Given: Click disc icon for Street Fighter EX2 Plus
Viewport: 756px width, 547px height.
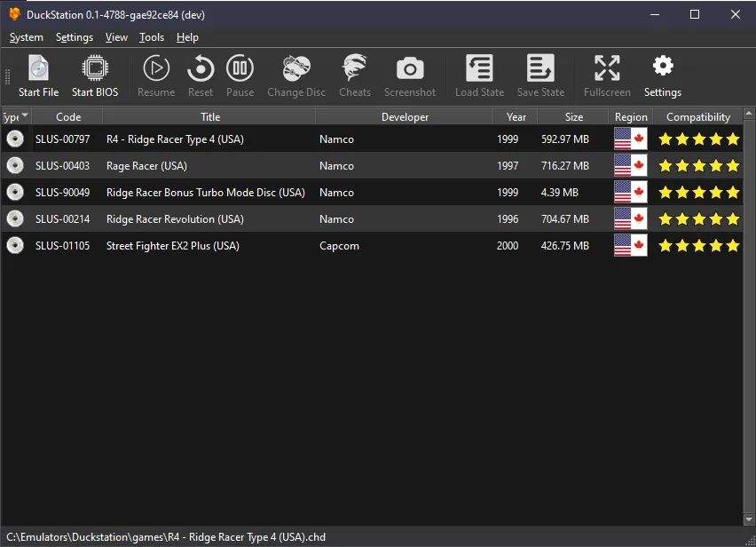Looking at the screenshot, I should coord(15,245).
